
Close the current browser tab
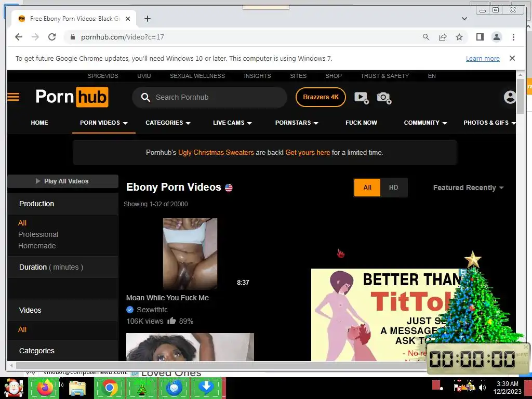click(x=128, y=19)
